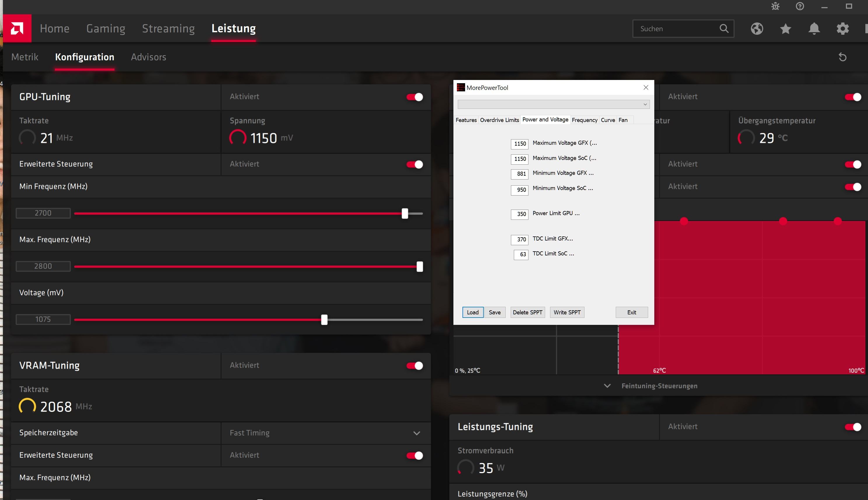This screenshot has width=868, height=500.
Task: Open the help question mark icon
Action: pos(800,6)
